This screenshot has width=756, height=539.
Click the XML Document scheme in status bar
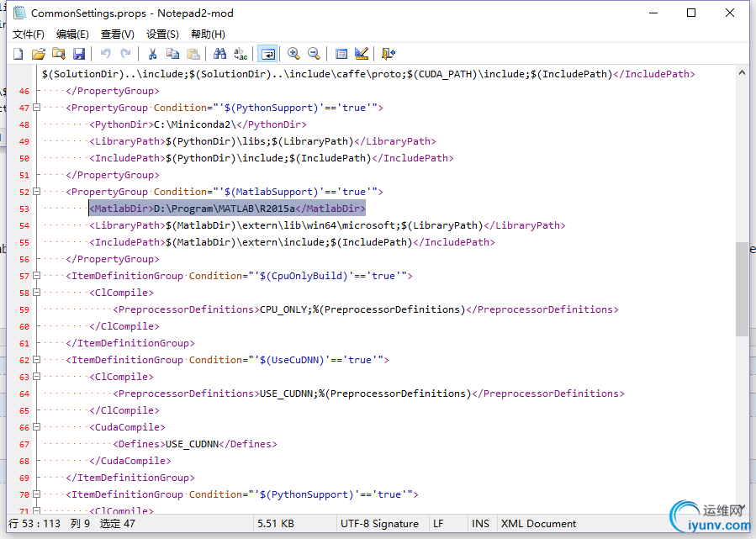pyautogui.click(x=538, y=524)
